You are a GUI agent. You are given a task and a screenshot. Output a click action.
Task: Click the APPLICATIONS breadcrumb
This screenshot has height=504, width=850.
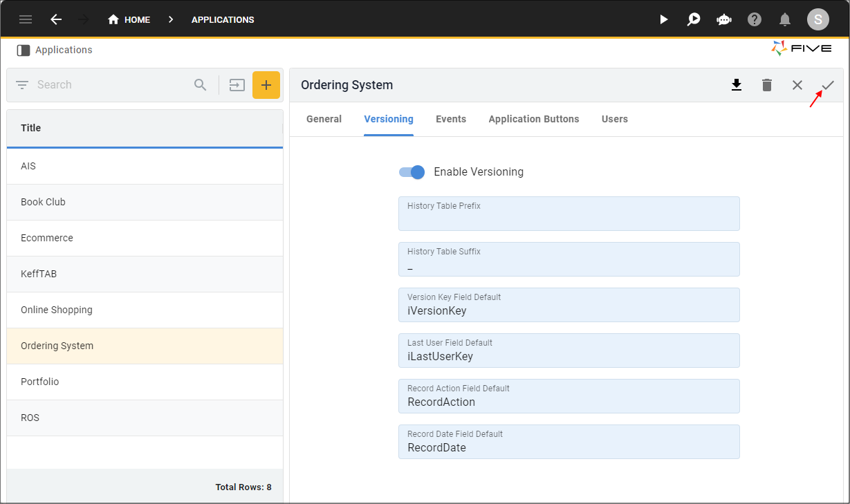(223, 19)
